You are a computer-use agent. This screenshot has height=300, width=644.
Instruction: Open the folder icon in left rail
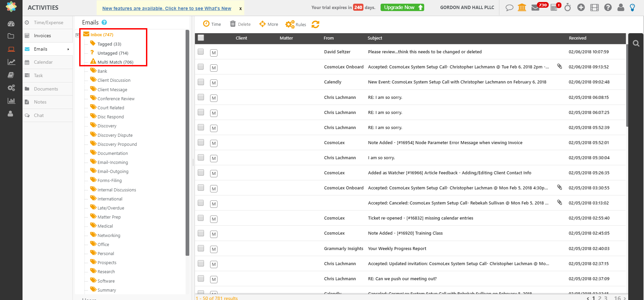point(11,36)
